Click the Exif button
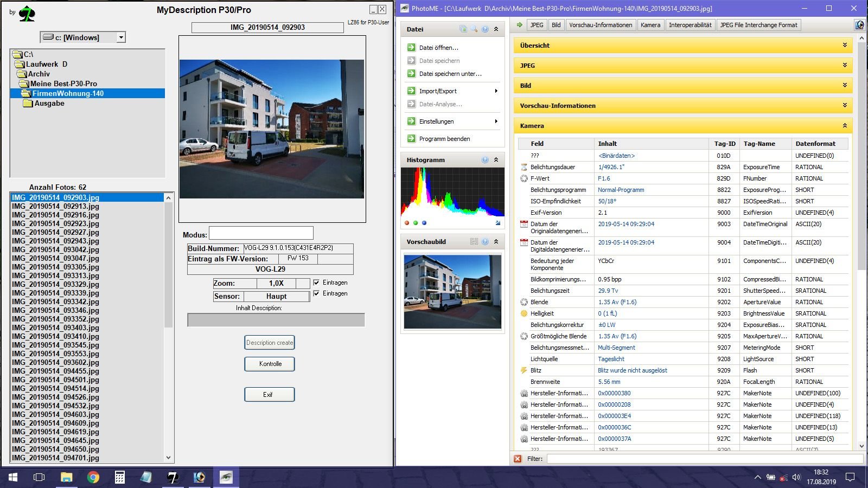Screen dimensions: 868x488 270,394
